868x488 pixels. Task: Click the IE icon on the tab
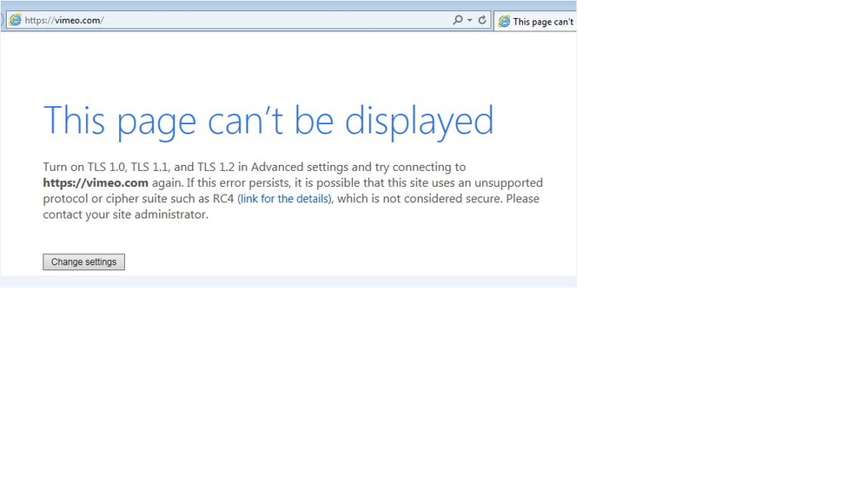[x=504, y=22]
